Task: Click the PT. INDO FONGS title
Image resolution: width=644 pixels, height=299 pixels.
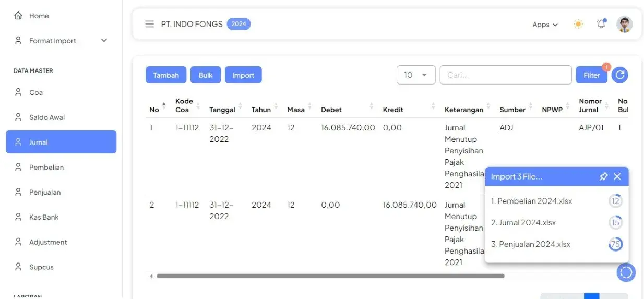Action: click(x=192, y=24)
